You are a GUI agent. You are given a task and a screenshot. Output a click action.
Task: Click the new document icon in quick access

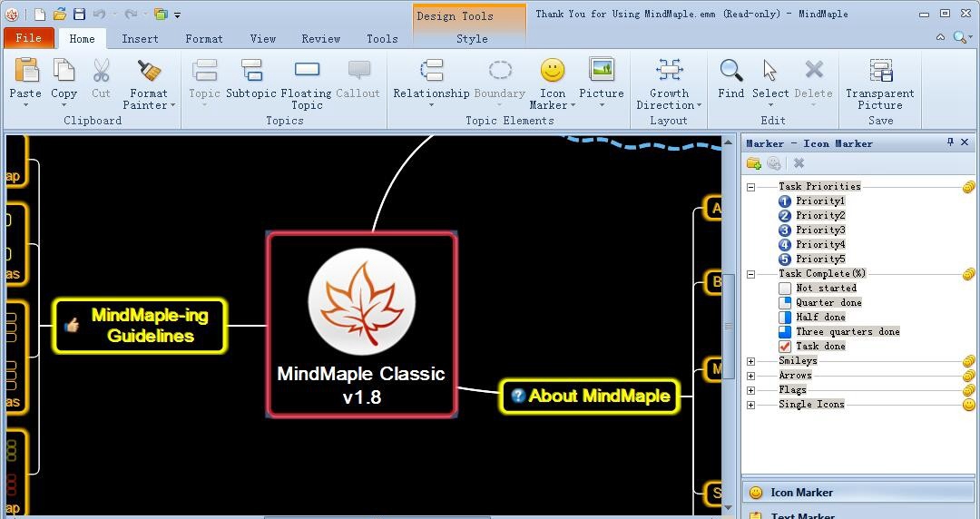click(x=39, y=14)
